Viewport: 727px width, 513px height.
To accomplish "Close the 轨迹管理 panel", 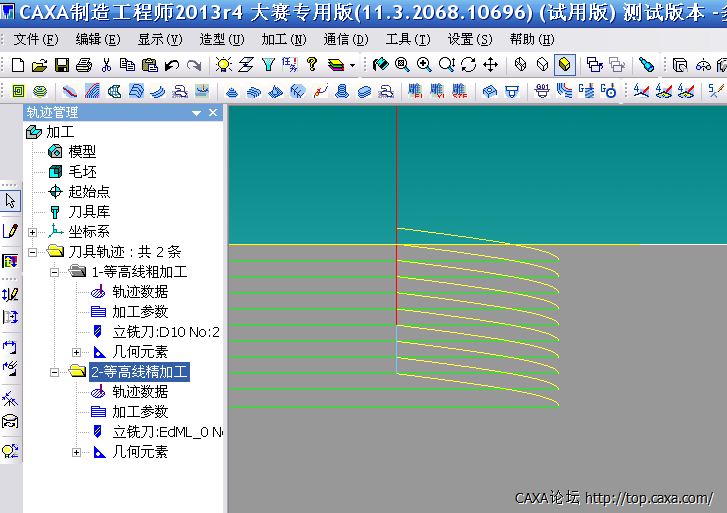I will coord(213,113).
